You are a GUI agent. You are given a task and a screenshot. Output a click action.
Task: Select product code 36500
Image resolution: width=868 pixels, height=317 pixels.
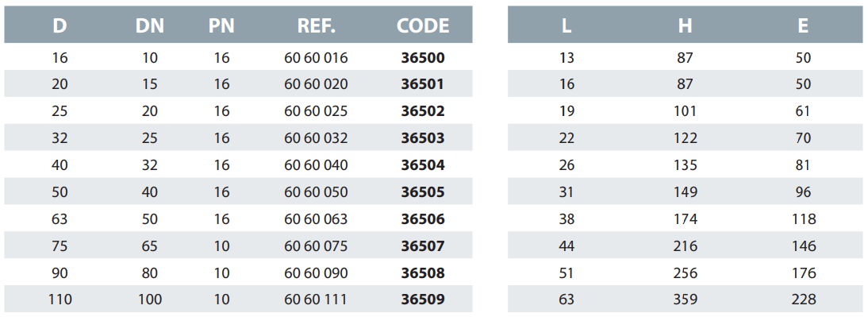tap(423, 58)
